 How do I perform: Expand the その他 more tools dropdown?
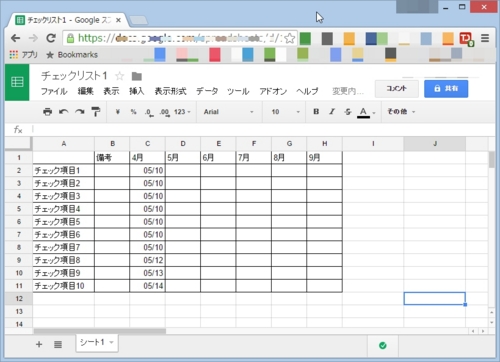401,112
